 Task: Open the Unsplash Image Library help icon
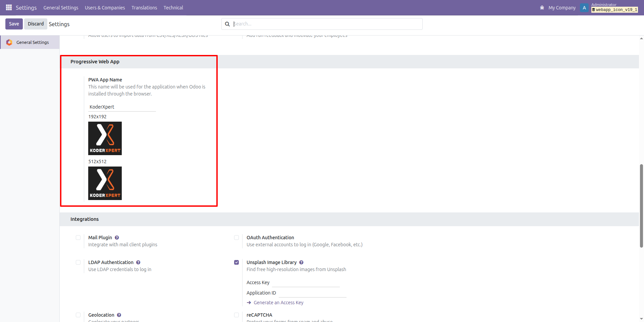point(301,262)
